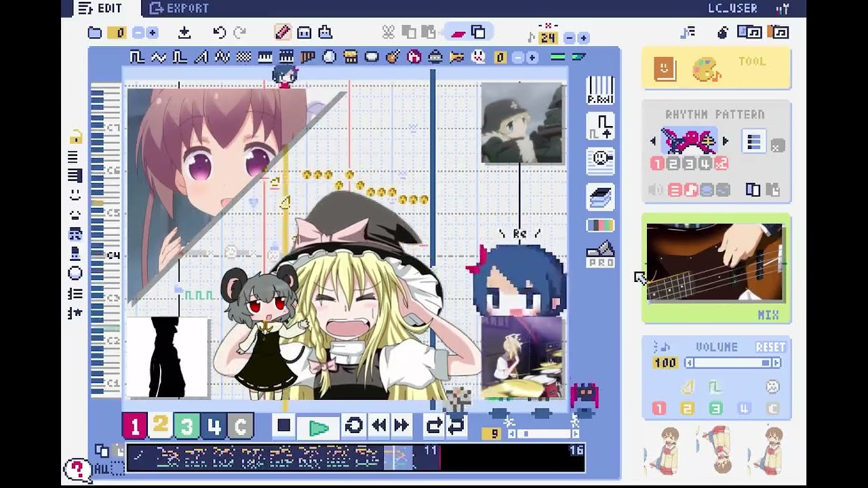Viewport: 868px width, 488px height.
Task: Click the bass guitar video thumbnail
Action: (715, 262)
